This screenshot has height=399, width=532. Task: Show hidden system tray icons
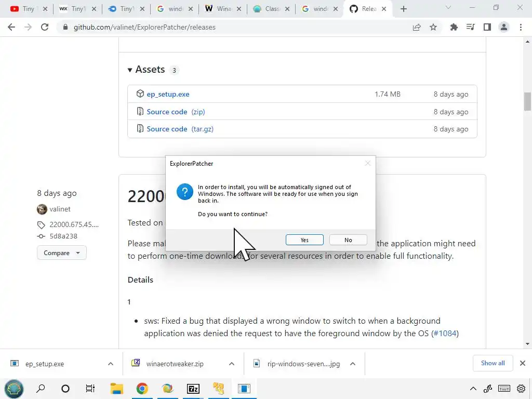pyautogui.click(x=473, y=389)
